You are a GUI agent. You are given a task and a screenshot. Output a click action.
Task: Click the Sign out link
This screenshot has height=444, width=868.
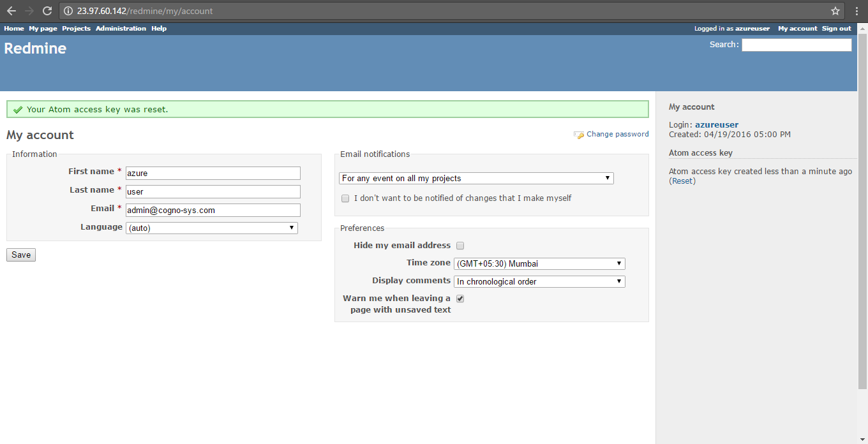pos(836,29)
